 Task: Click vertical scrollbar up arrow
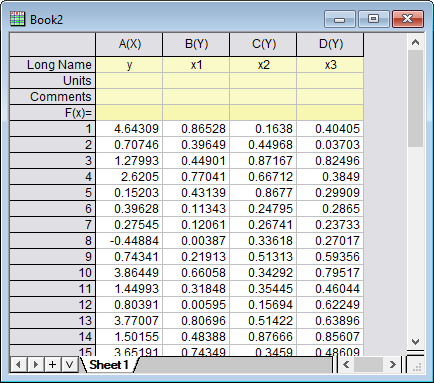pos(415,42)
